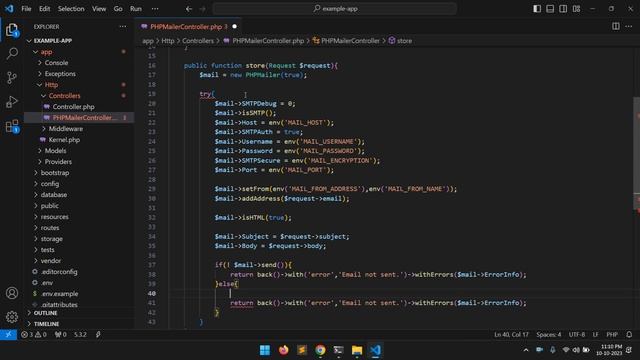Go back with navigation arrow
The width and height of the screenshot is (640, 360).
pos(189,9)
